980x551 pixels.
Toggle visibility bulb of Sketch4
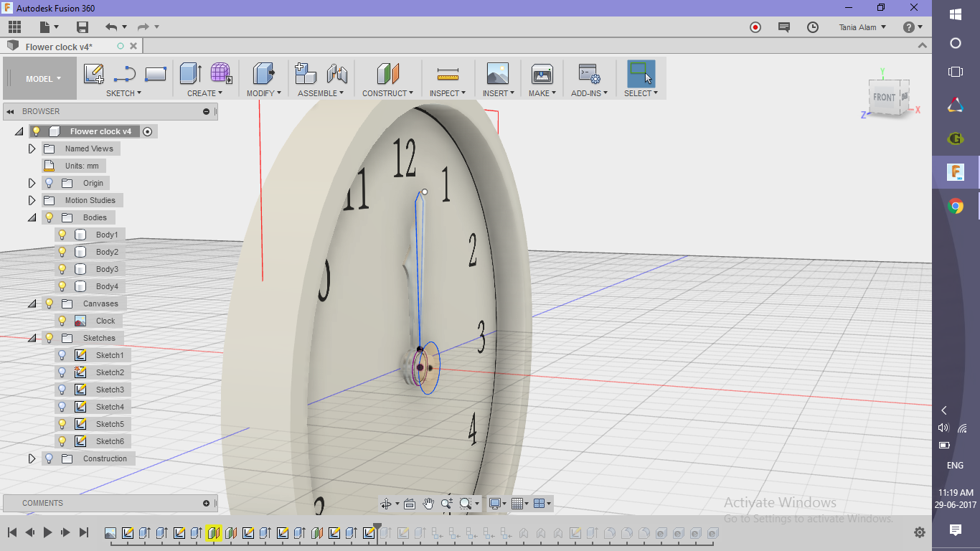pyautogui.click(x=62, y=407)
